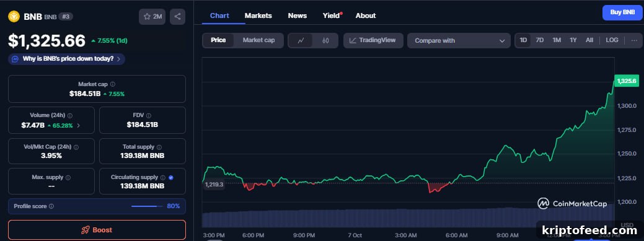Set chart range to 1D
644x241 pixels.
pyautogui.click(x=523, y=40)
